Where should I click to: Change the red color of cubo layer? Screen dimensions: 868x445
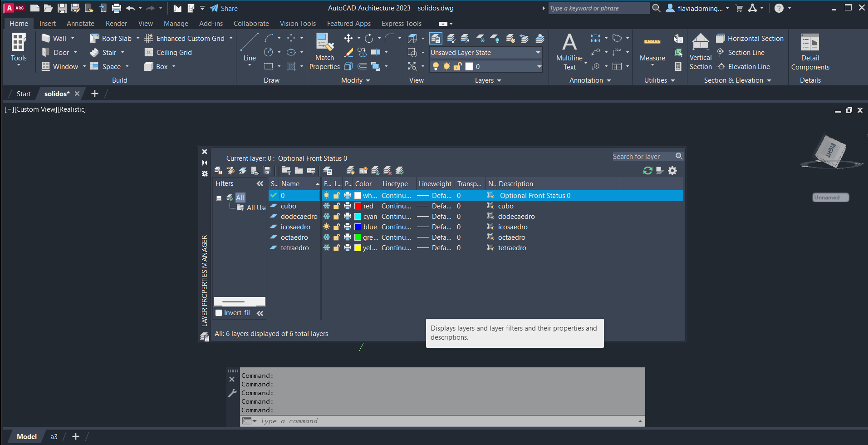358,206
